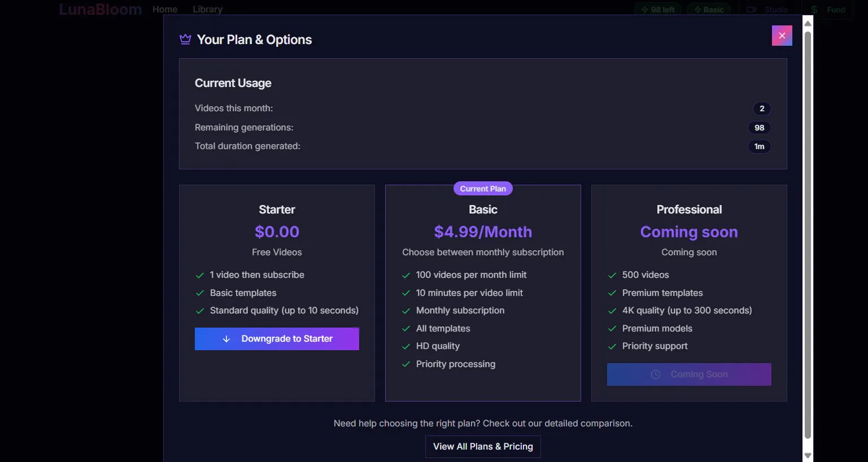Viewport: 868px width, 462px height.
Task: Click the clock icon on Coming Soon button
Action: click(x=656, y=374)
